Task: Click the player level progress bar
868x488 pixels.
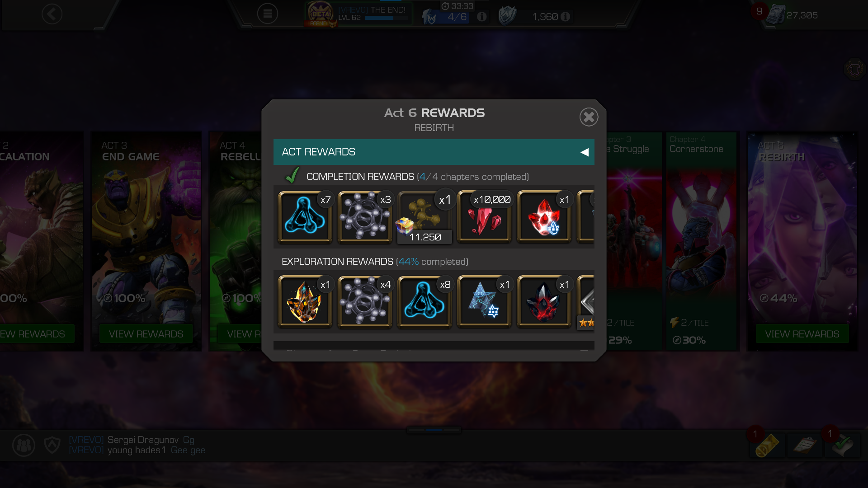Action: coord(386,18)
